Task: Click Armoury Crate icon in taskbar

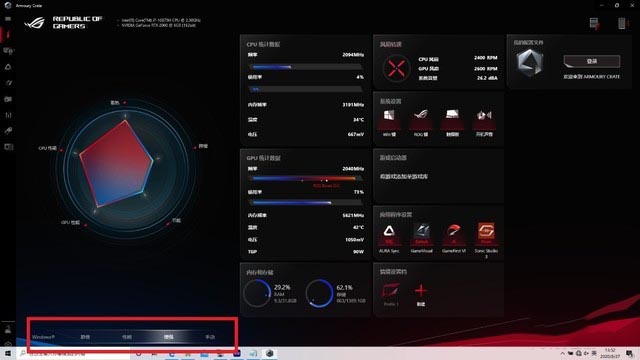Action: (x=269, y=353)
